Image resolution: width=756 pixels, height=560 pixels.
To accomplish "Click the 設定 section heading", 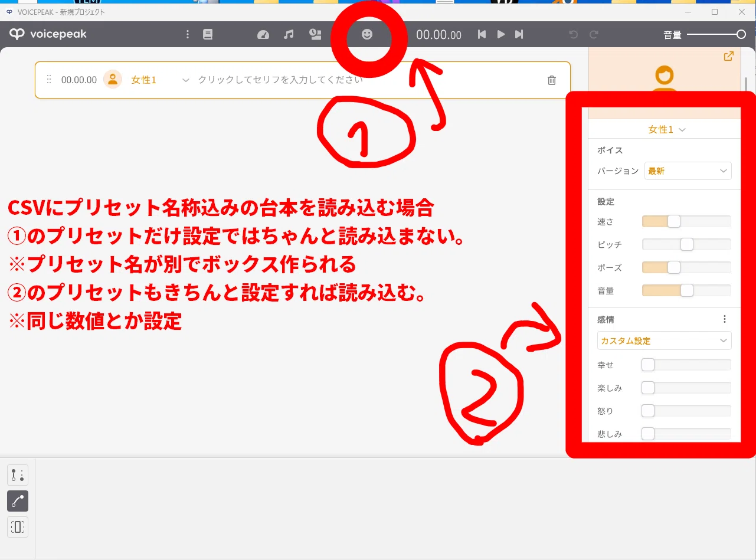I will [606, 202].
